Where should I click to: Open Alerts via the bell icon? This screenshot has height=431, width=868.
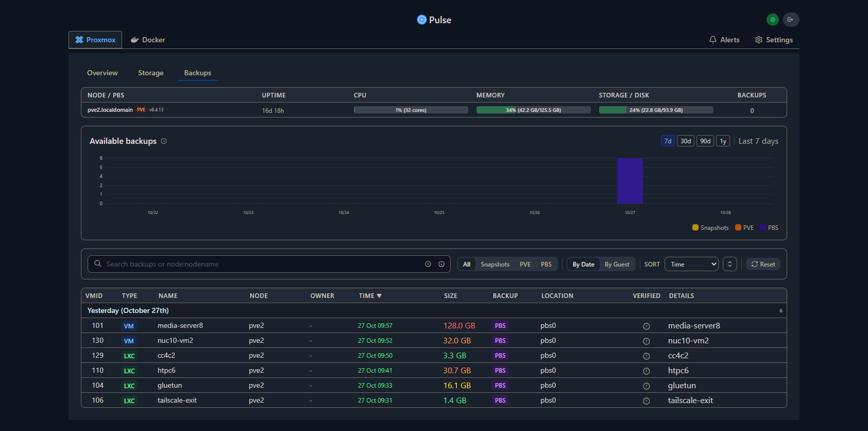tap(713, 40)
